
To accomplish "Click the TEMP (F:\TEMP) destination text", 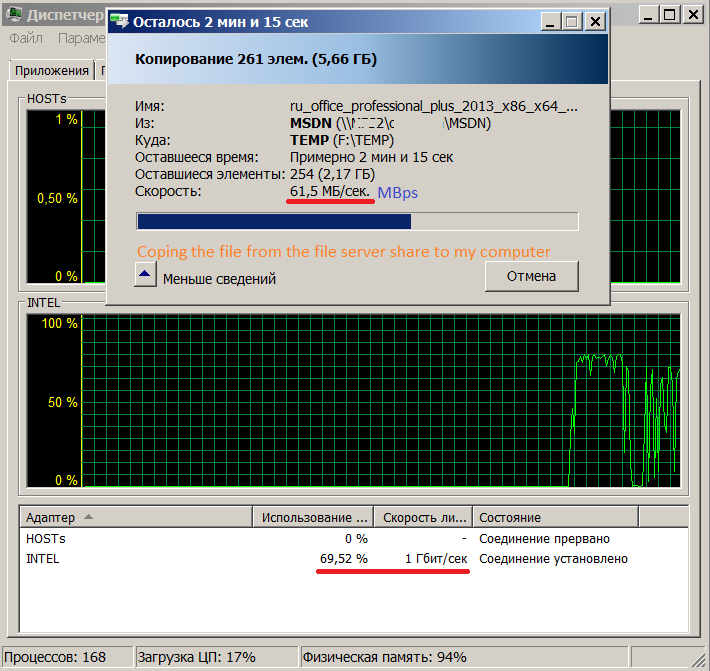I will 342,140.
